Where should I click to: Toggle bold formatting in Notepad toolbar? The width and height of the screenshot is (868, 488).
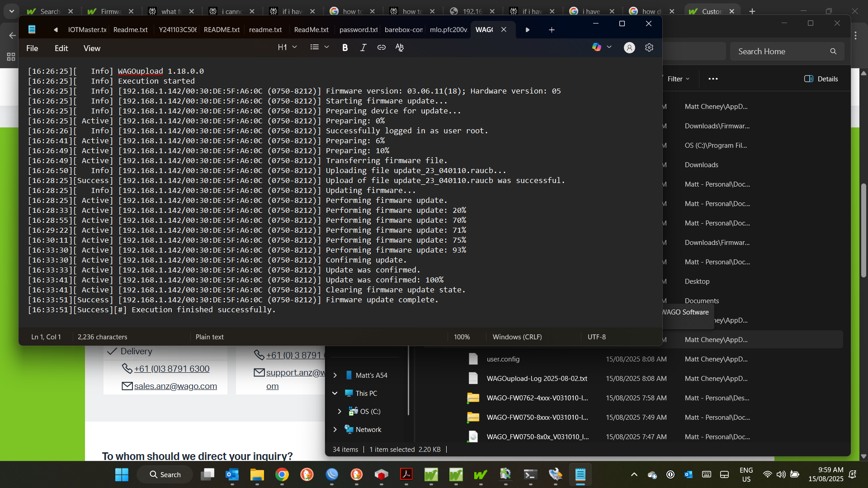(x=345, y=47)
